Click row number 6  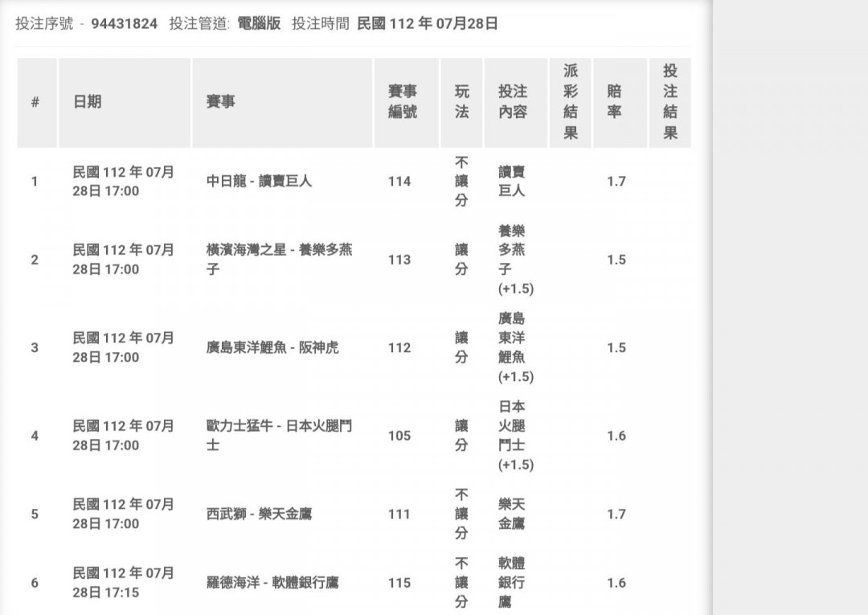pos(35,583)
